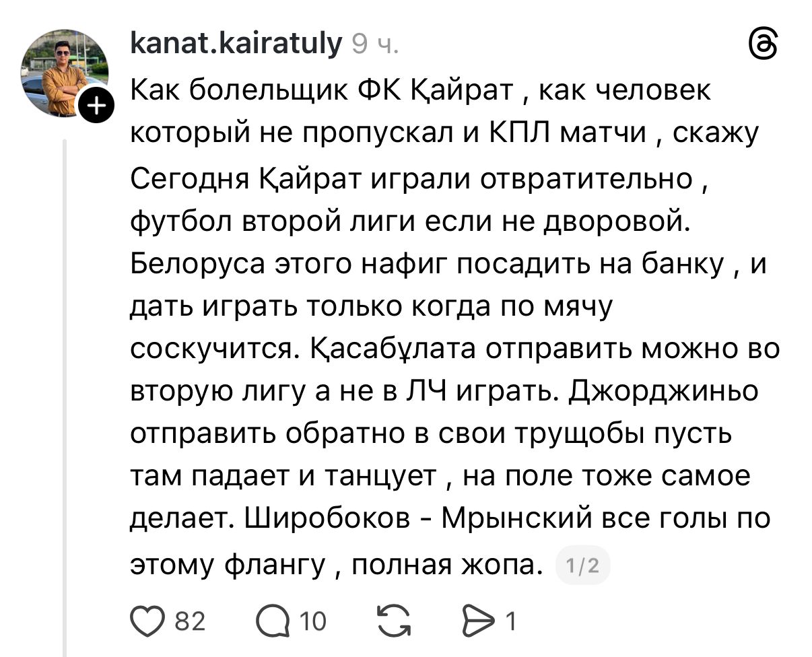Follow user via plus badge on avatar
This screenshot has height=657, width=812.
pos(96,106)
